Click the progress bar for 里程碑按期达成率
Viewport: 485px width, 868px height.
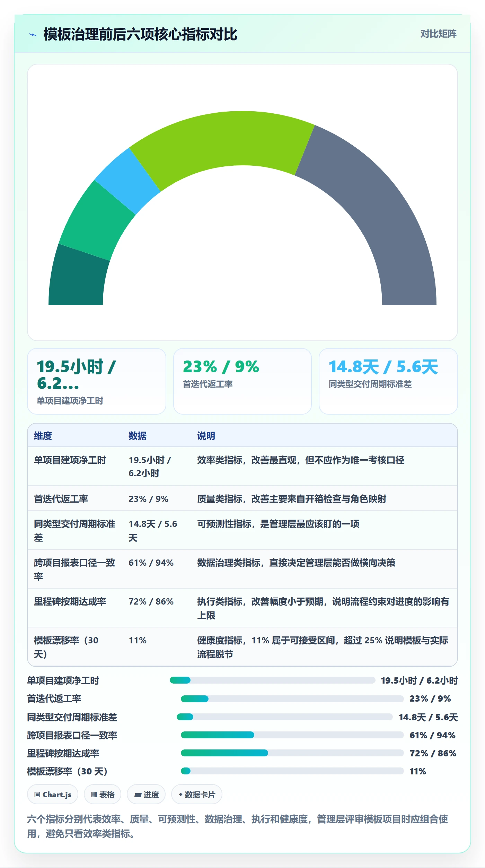pos(292,753)
